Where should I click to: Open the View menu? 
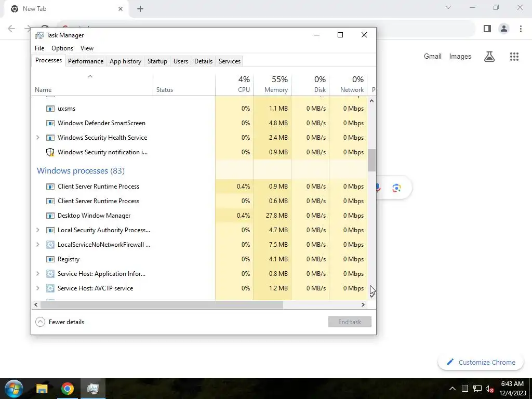[x=87, y=48]
